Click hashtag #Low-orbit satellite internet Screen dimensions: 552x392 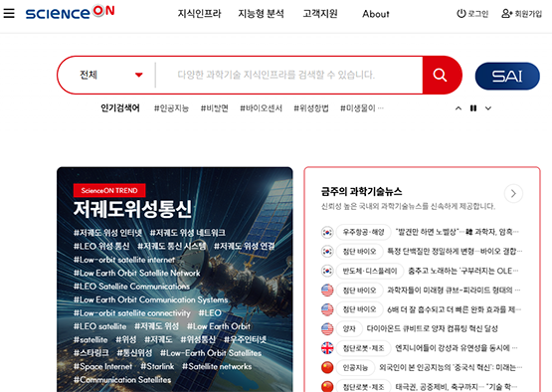pos(124,260)
